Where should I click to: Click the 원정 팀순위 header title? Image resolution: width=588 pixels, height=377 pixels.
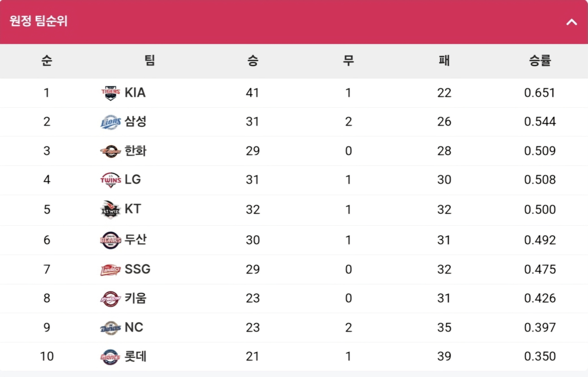[x=39, y=21]
